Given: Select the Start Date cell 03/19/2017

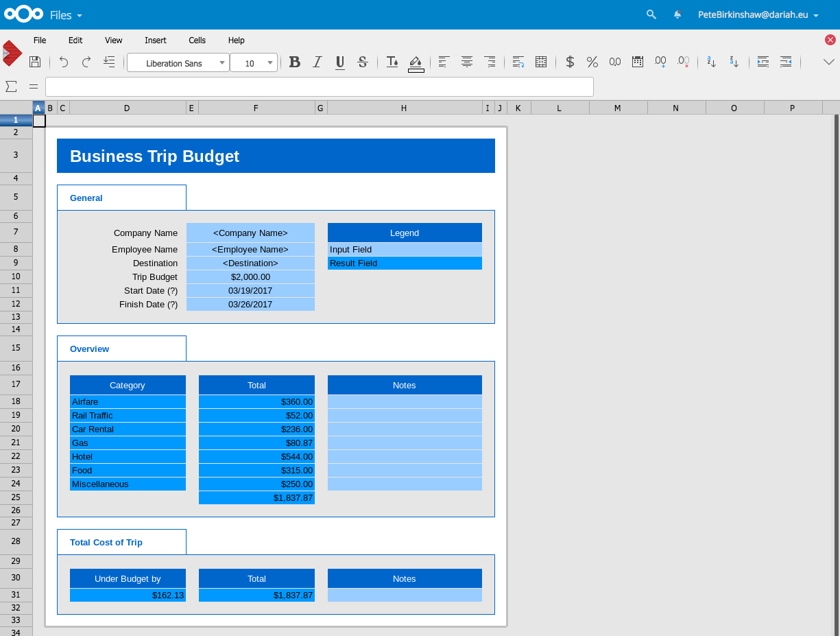Looking at the screenshot, I should pos(250,291).
